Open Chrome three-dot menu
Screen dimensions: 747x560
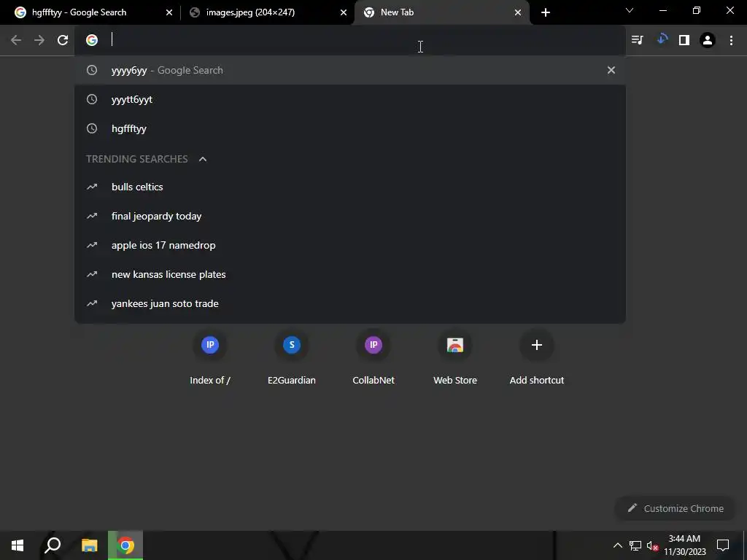[x=731, y=40]
